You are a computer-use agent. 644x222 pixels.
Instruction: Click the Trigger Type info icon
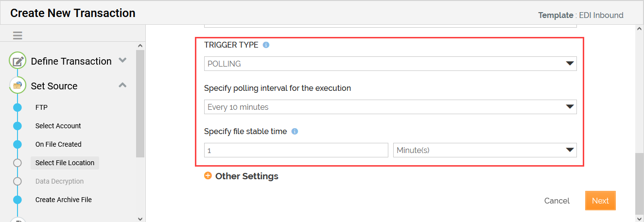(266, 45)
